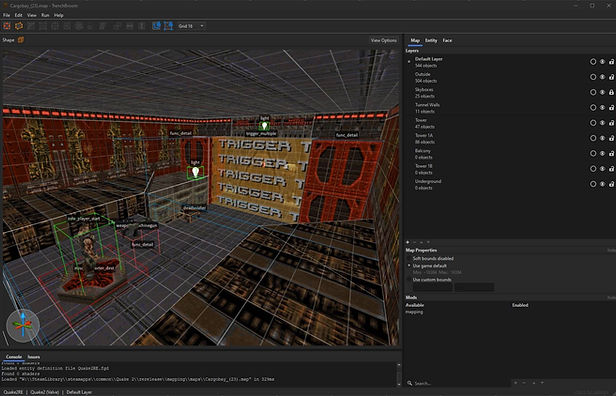Open the Grid size dropdown
The width and height of the screenshot is (616, 396).
[191, 26]
